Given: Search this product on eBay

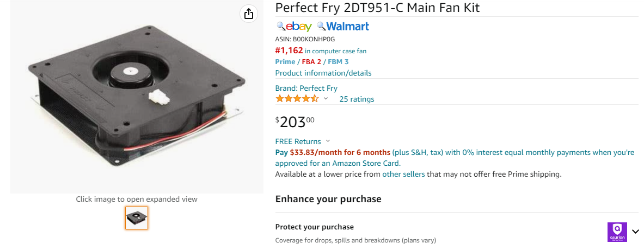Looking at the screenshot, I should 294,27.
